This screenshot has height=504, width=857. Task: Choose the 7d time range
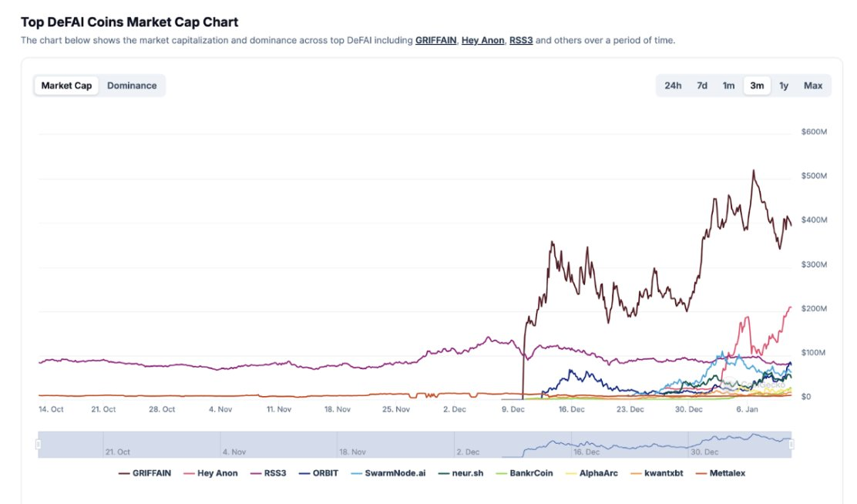(x=702, y=86)
